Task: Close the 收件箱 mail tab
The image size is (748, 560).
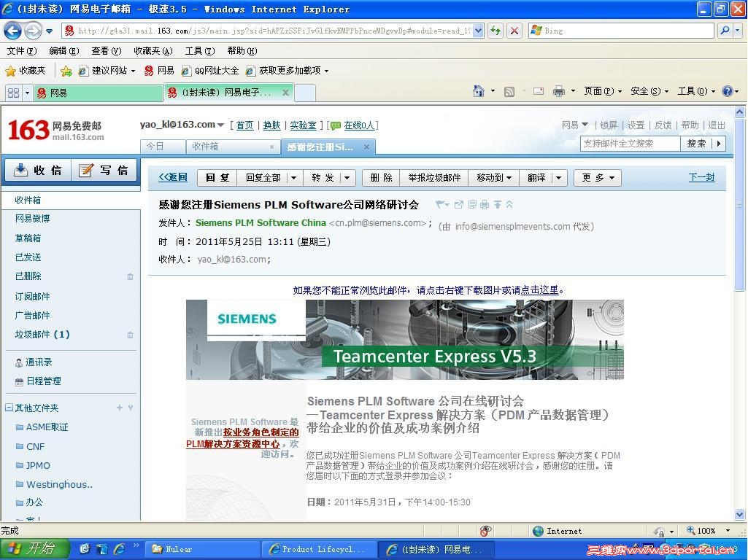Action: (x=272, y=147)
